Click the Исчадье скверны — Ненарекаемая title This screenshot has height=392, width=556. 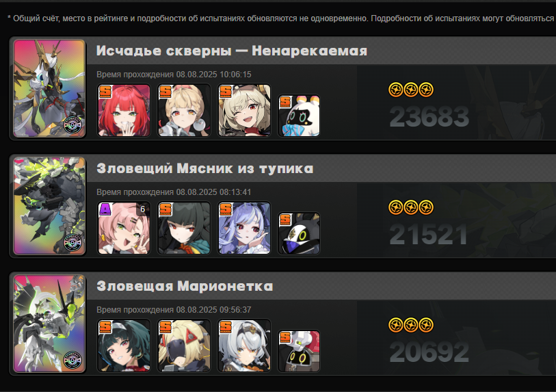(x=232, y=51)
